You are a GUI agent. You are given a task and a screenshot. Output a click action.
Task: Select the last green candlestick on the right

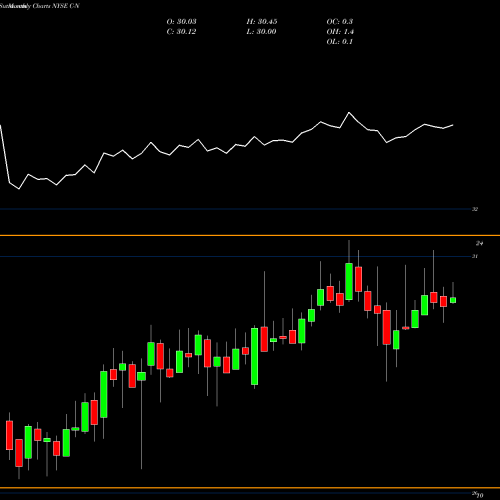(x=453, y=300)
